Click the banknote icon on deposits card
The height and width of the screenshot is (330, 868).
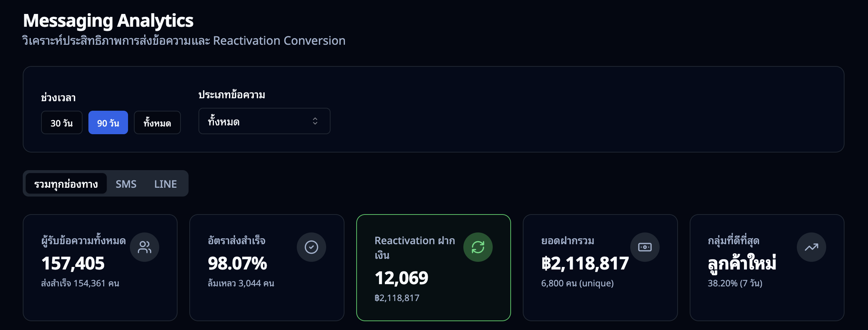pos(645,247)
